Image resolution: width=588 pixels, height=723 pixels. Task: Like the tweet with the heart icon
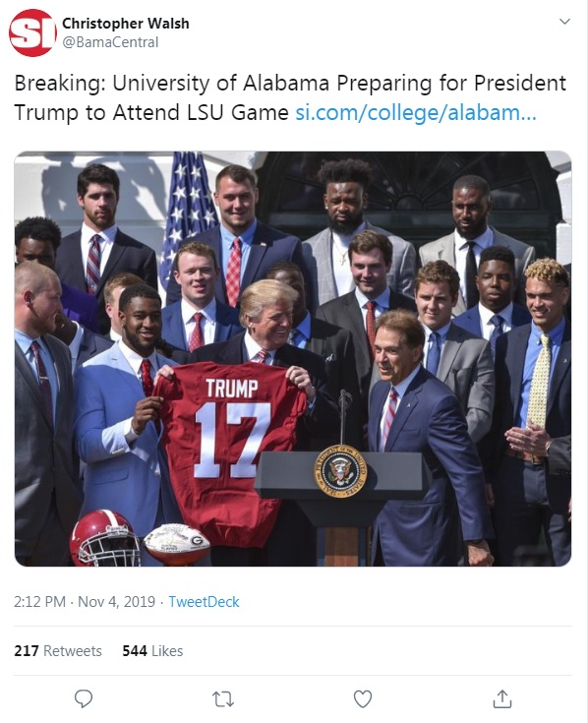point(363,699)
